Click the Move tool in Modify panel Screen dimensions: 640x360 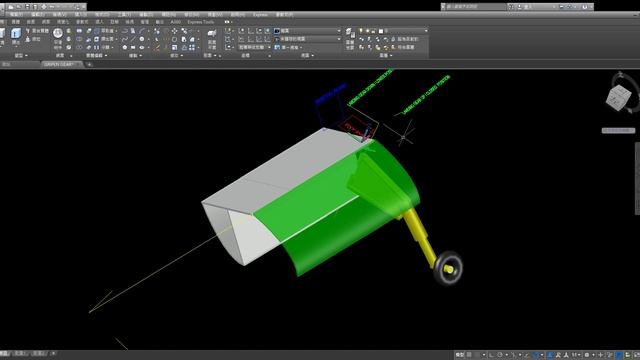[175, 31]
